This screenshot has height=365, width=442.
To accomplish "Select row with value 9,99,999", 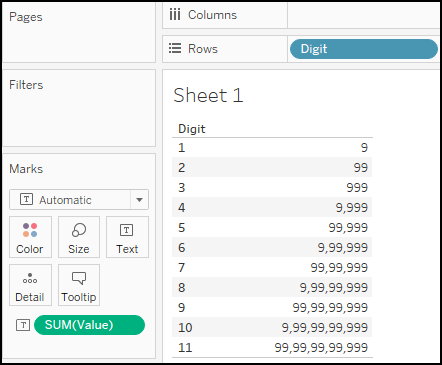I will [x=272, y=247].
